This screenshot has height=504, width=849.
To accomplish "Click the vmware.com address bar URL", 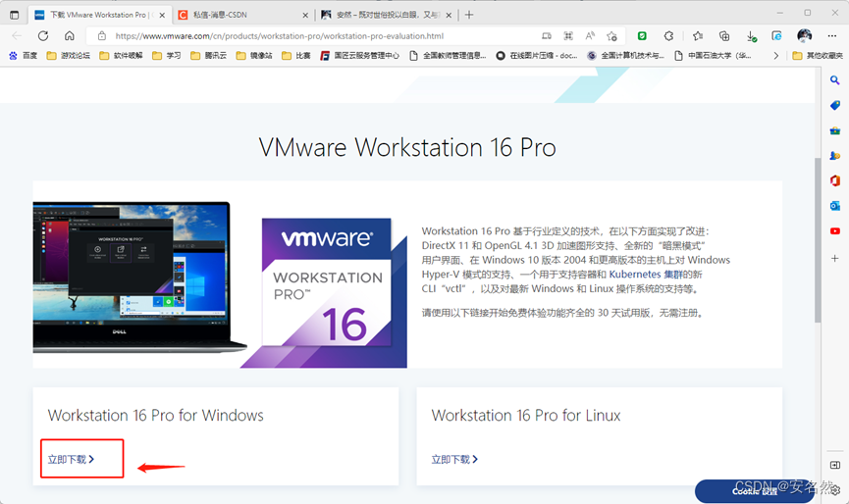I will point(280,36).
